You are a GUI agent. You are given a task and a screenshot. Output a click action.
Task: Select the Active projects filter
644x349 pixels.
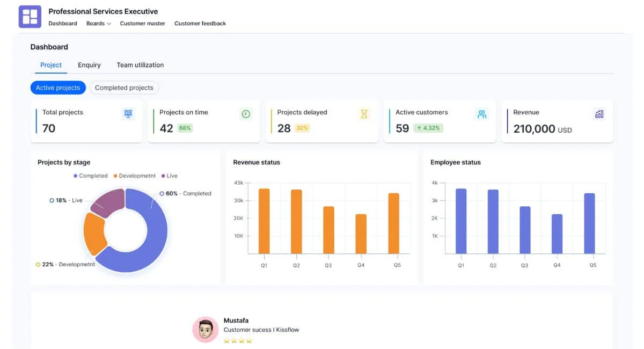58,88
